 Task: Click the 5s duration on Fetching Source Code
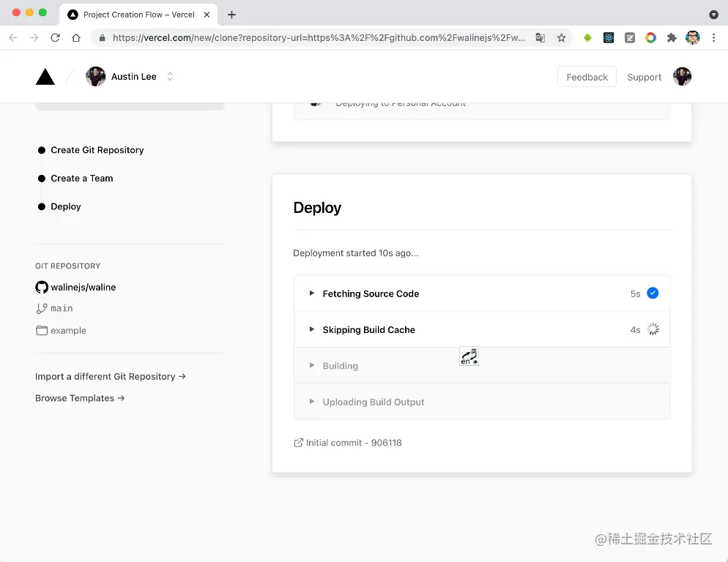[x=635, y=293]
